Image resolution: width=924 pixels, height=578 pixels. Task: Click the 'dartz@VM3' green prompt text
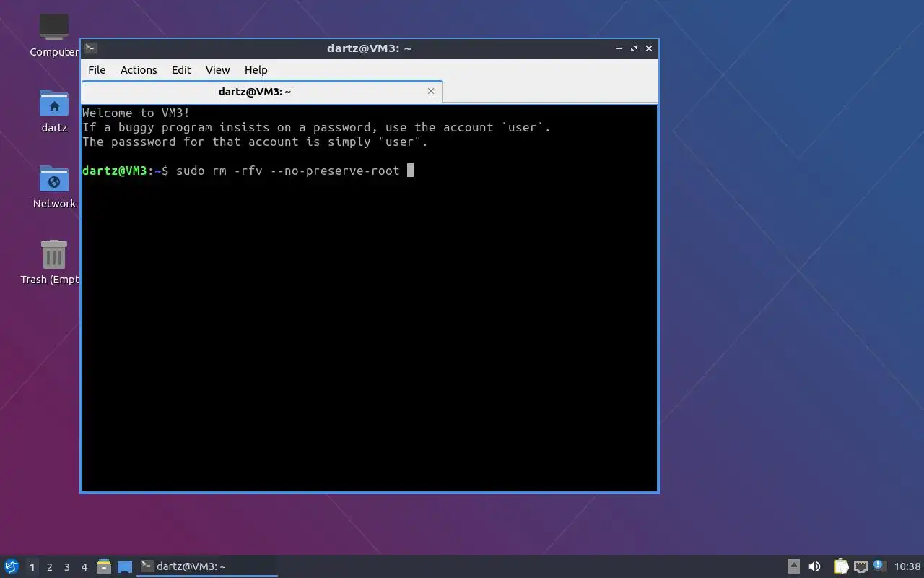tap(115, 171)
